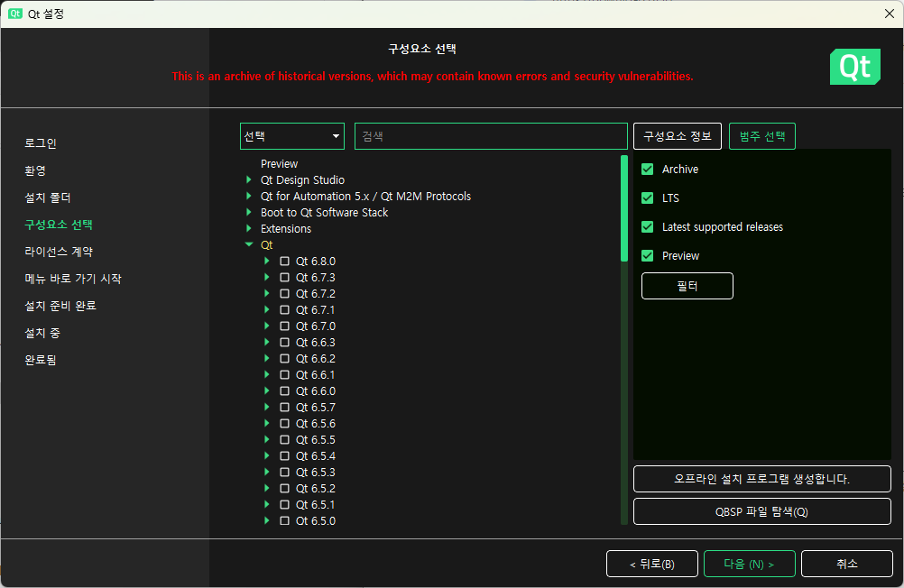Click the 검색 search field
Image resolution: width=904 pixels, height=588 pixels.
[491, 136]
